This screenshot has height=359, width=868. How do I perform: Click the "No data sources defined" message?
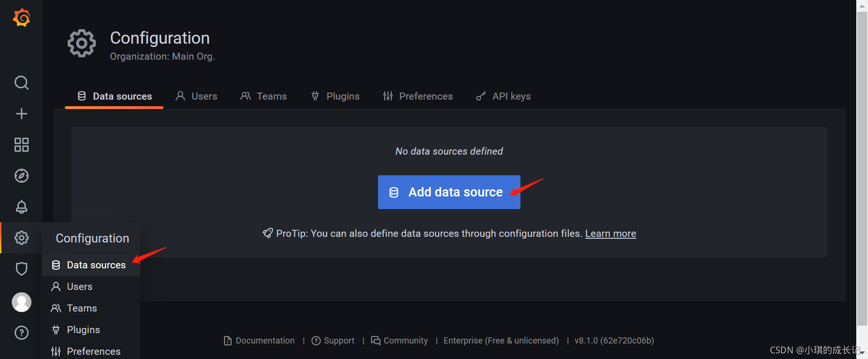click(449, 151)
